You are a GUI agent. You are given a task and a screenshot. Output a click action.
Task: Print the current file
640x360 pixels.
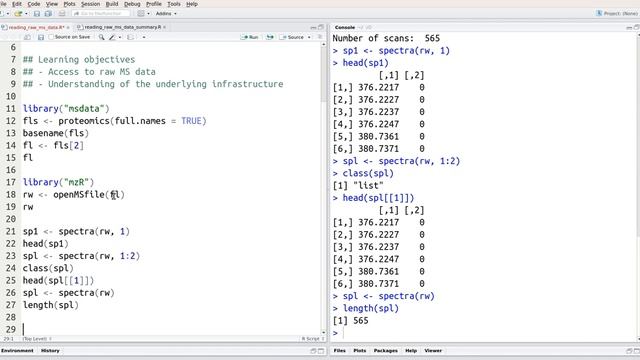pyautogui.click(x=62, y=13)
